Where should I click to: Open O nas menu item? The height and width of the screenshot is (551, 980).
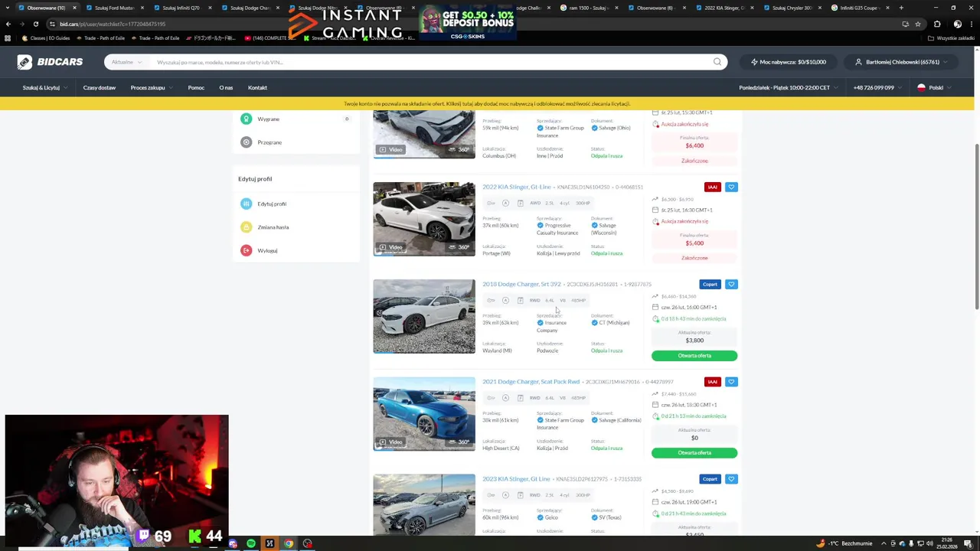click(226, 87)
